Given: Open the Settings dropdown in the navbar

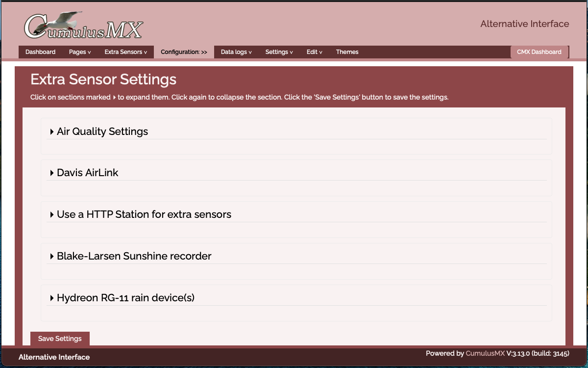Looking at the screenshot, I should coord(279,52).
